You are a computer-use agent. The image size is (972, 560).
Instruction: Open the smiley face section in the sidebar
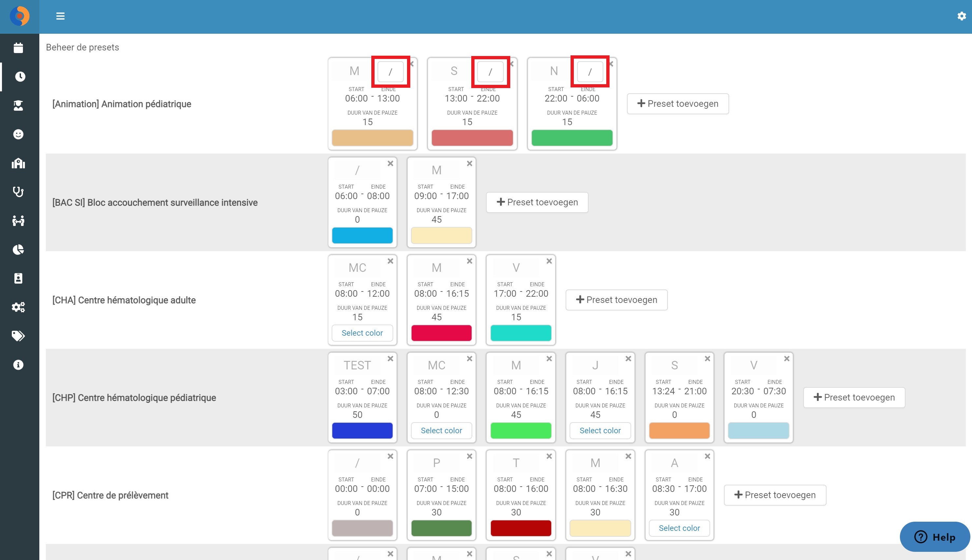tap(18, 134)
